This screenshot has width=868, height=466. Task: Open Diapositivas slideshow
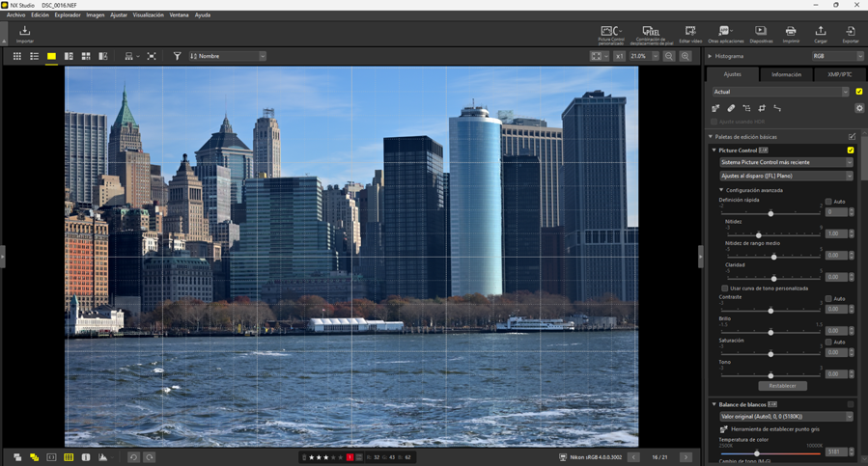[761, 34]
